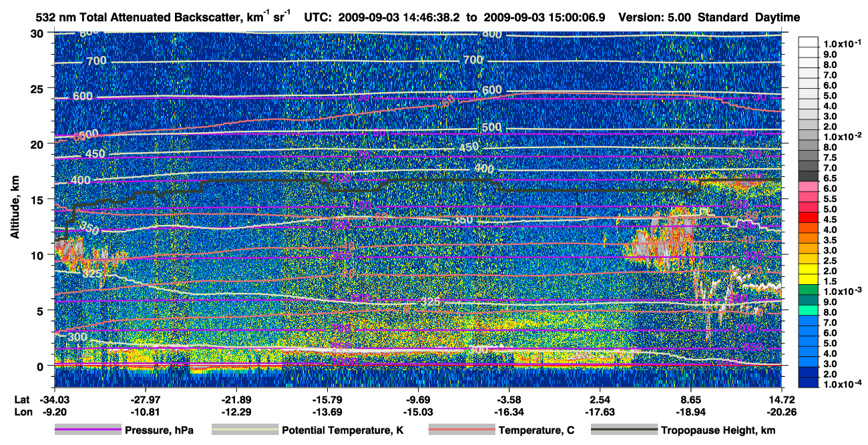Click the white swatch atop the colorbar
Image resolution: width=868 pixels, height=445 pixels.
[808, 43]
